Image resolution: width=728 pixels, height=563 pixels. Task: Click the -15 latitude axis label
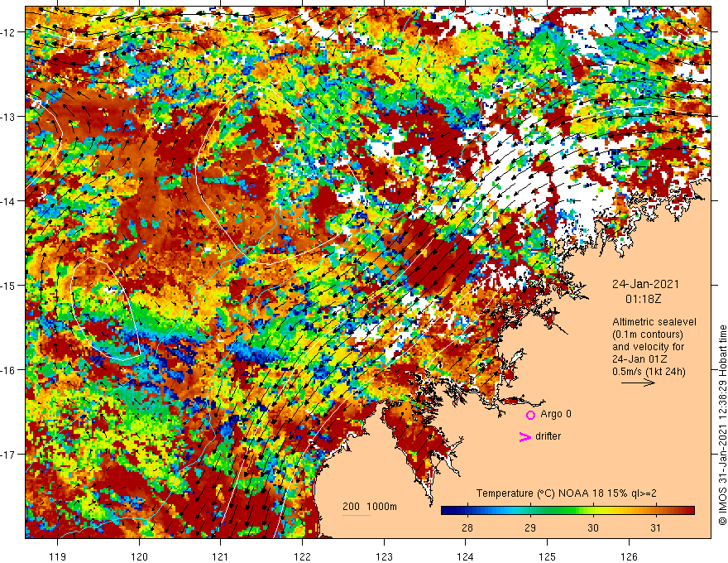pos(8,285)
